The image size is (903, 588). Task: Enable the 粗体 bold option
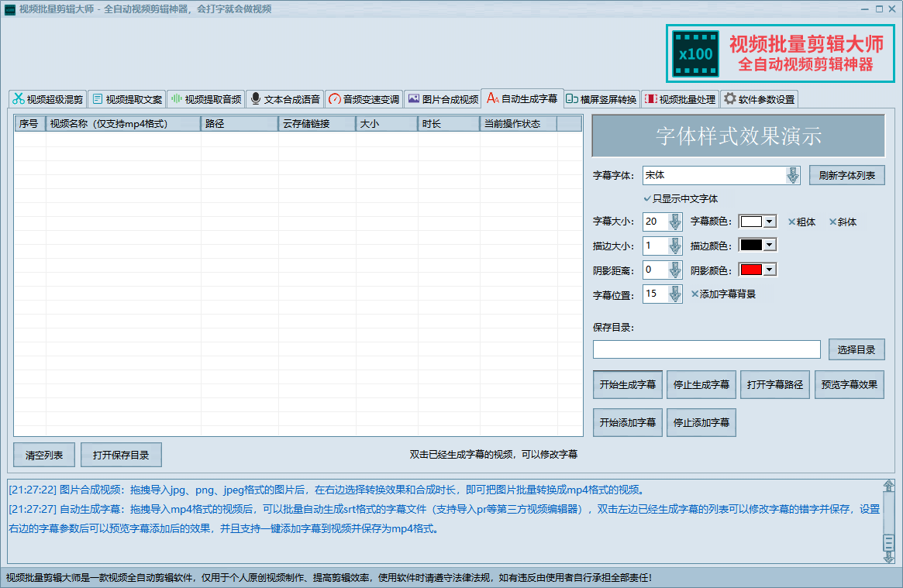click(792, 222)
